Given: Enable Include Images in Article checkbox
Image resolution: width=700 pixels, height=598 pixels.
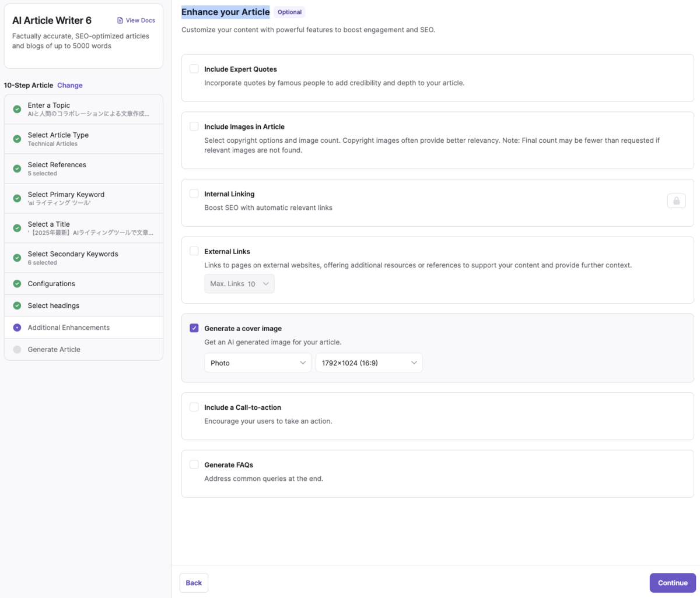Looking at the screenshot, I should pos(194,126).
